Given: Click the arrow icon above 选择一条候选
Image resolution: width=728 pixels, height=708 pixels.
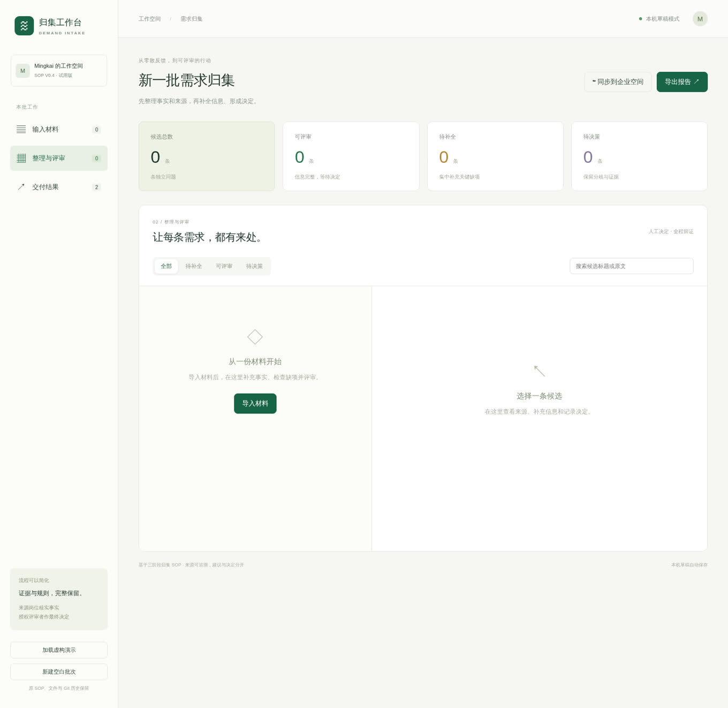Looking at the screenshot, I should point(539,371).
